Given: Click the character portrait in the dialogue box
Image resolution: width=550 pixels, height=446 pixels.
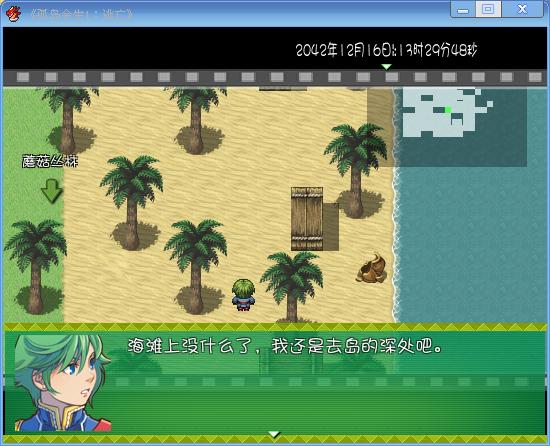Looking at the screenshot, I should click(63, 383).
